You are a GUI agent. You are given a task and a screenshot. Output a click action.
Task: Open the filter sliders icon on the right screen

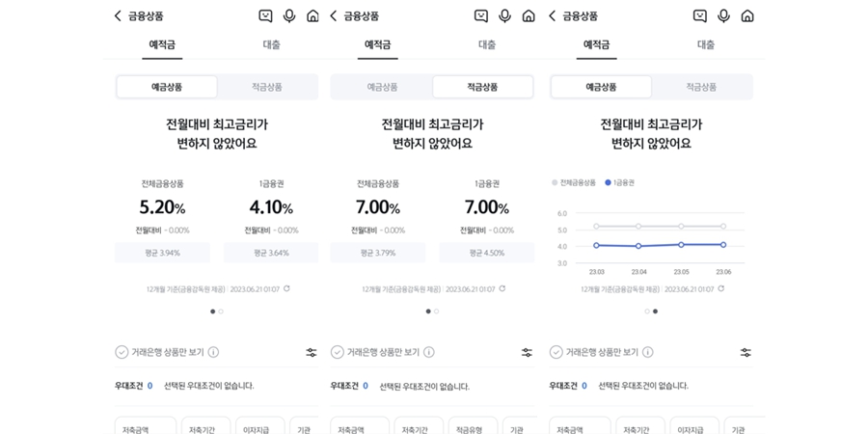coord(746,353)
